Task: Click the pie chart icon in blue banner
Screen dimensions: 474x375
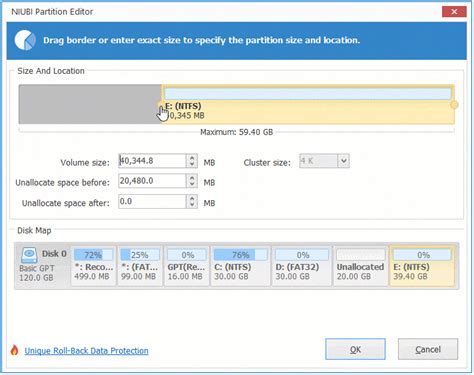Action: click(25, 40)
